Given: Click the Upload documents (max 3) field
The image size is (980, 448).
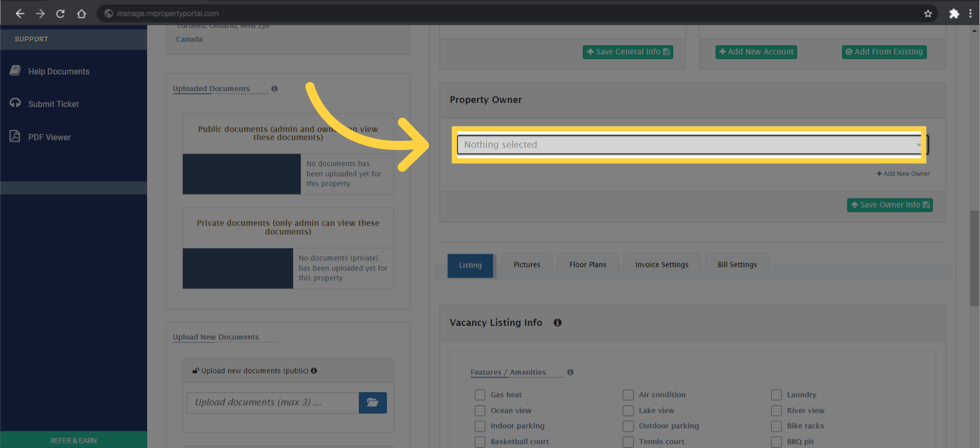Looking at the screenshot, I should click(x=273, y=403).
